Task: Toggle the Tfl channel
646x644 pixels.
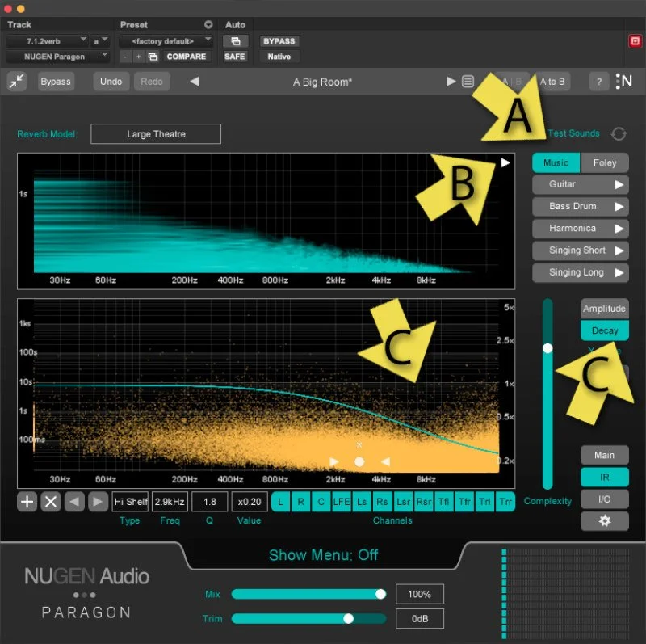Action: pos(443,502)
